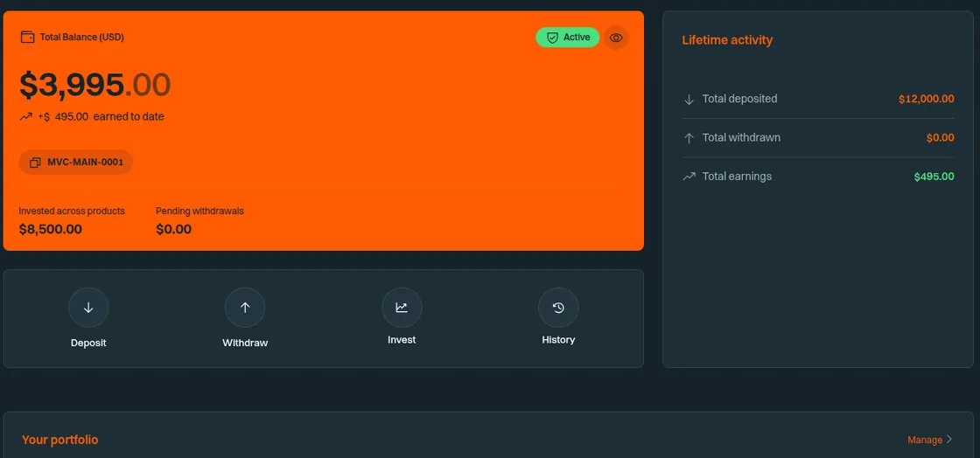The height and width of the screenshot is (458, 980).
Task: Click the Deposit down-arrow icon
Action: [88, 308]
